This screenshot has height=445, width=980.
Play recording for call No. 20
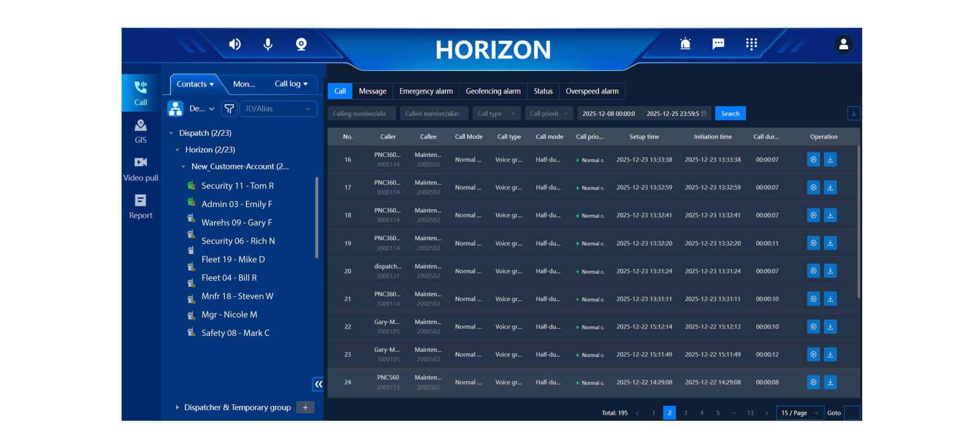(x=813, y=271)
